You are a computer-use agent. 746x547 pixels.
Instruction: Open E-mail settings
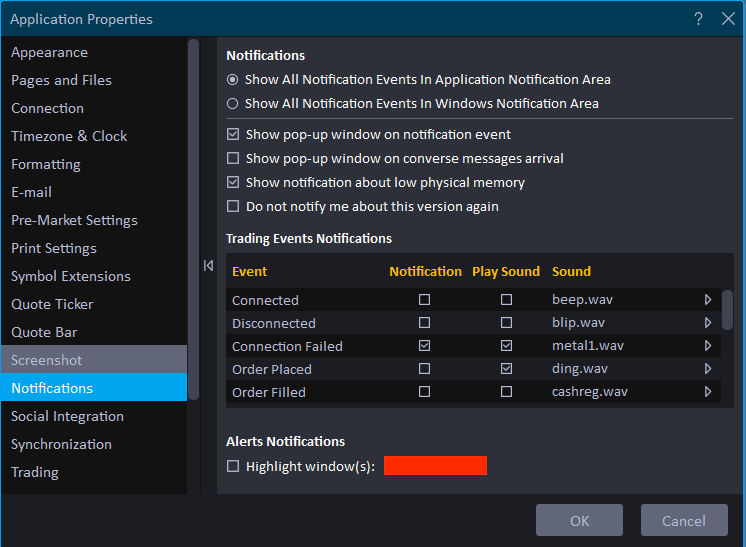point(94,192)
